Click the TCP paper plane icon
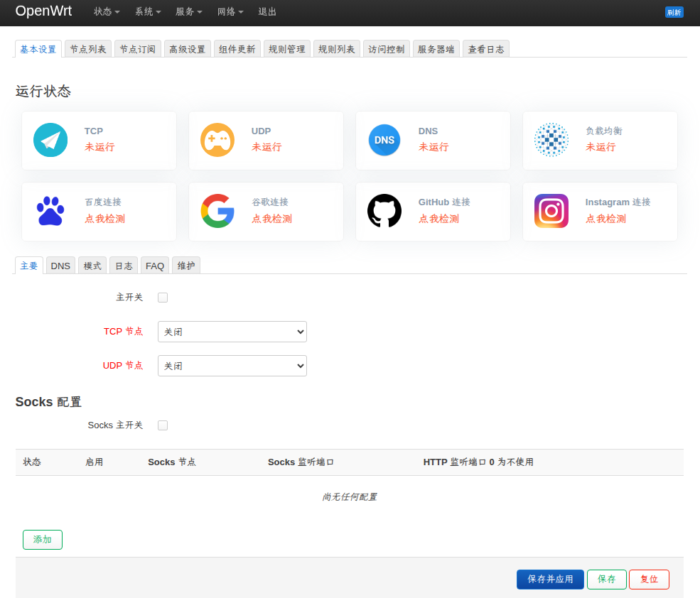This screenshot has height=598, width=700. [50, 140]
